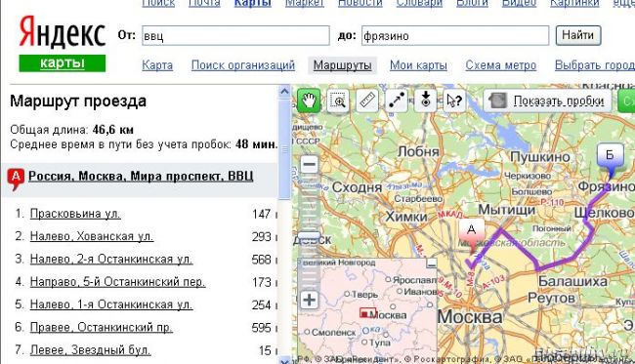Select the hand pan tool

coord(309,101)
